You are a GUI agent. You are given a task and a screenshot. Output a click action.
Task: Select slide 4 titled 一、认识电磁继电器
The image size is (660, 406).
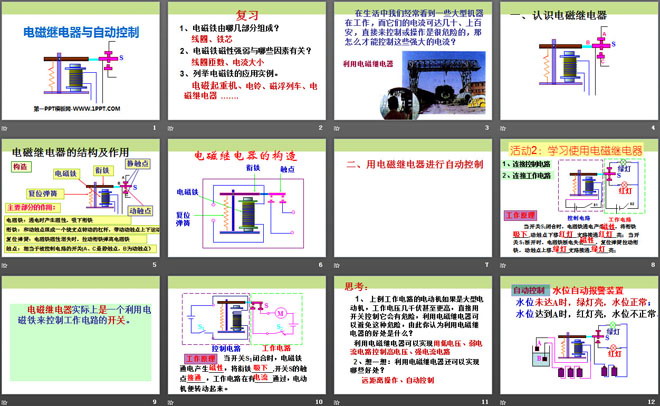[x=580, y=61]
